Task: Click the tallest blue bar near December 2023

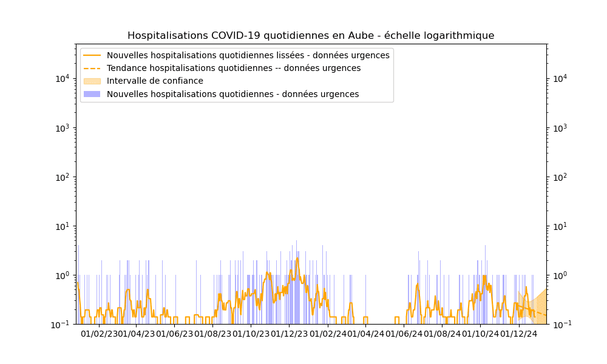Action: pyautogui.click(x=297, y=282)
